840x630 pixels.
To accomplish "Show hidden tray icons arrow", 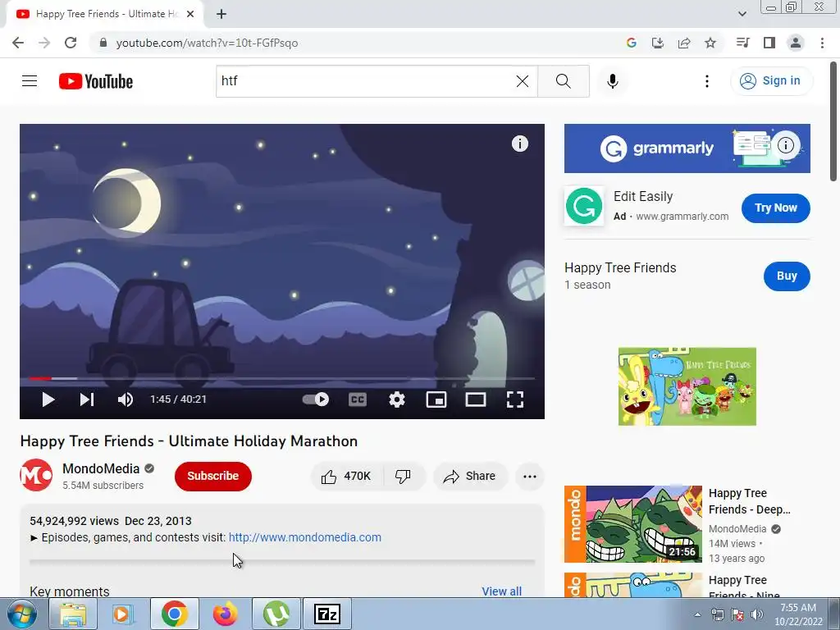I will [697, 615].
